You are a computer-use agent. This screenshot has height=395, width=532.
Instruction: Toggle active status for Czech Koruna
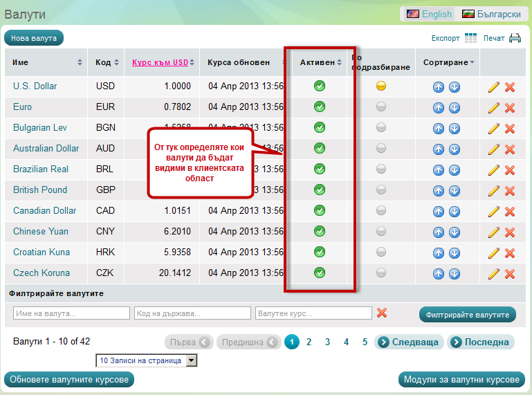pos(320,273)
